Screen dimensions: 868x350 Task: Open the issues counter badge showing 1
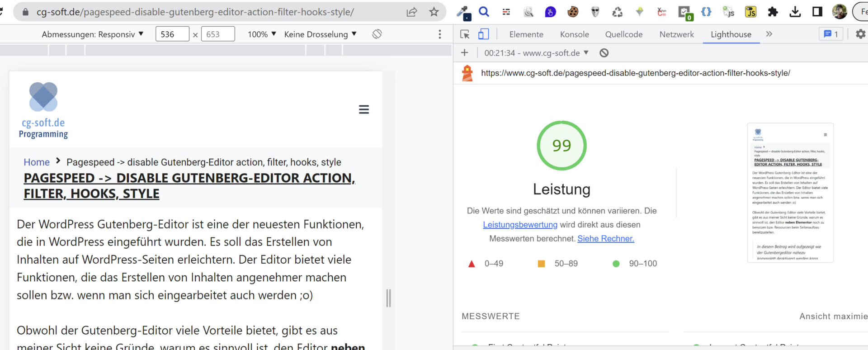(x=831, y=34)
